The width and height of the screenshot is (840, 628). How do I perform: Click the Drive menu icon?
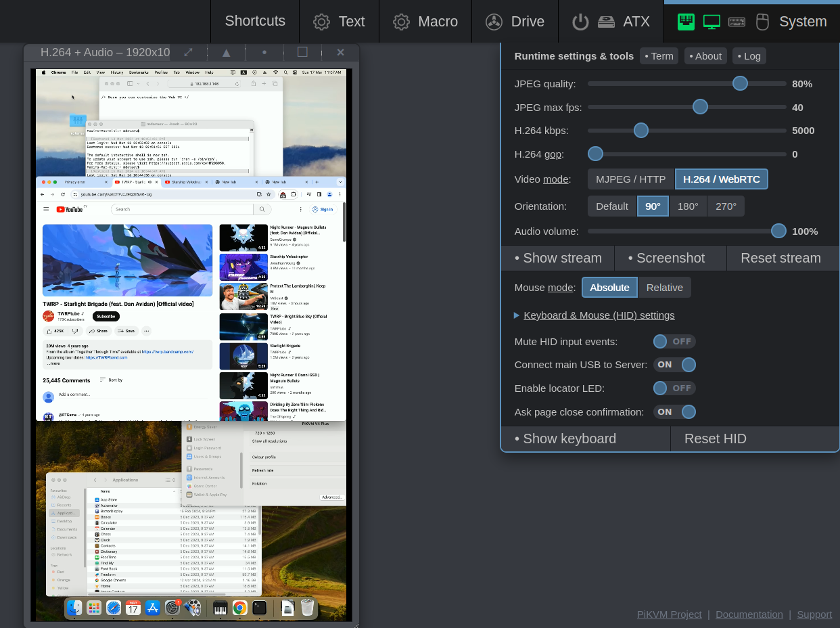(494, 21)
